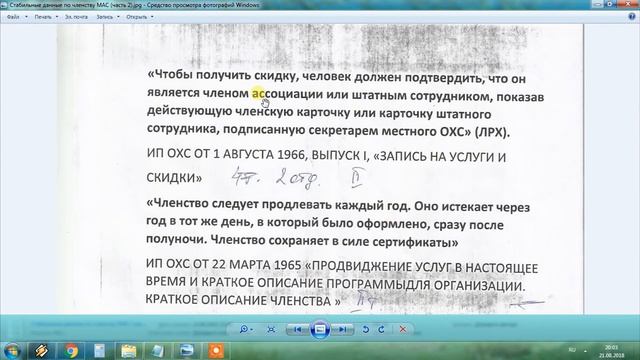Image resolution: width=640 pixels, height=360 pixels.
Task: Select the Photo Viewer taskbar button
Action: click(x=187, y=351)
